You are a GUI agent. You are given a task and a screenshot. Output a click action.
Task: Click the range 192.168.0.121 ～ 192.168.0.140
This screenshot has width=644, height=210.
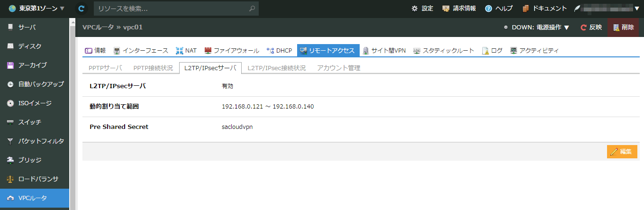click(x=268, y=106)
